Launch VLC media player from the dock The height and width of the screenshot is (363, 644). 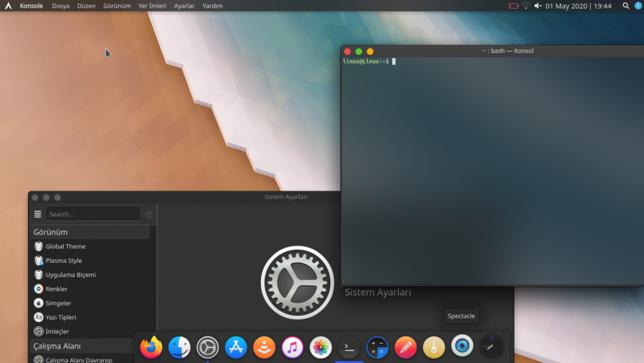[x=264, y=347]
